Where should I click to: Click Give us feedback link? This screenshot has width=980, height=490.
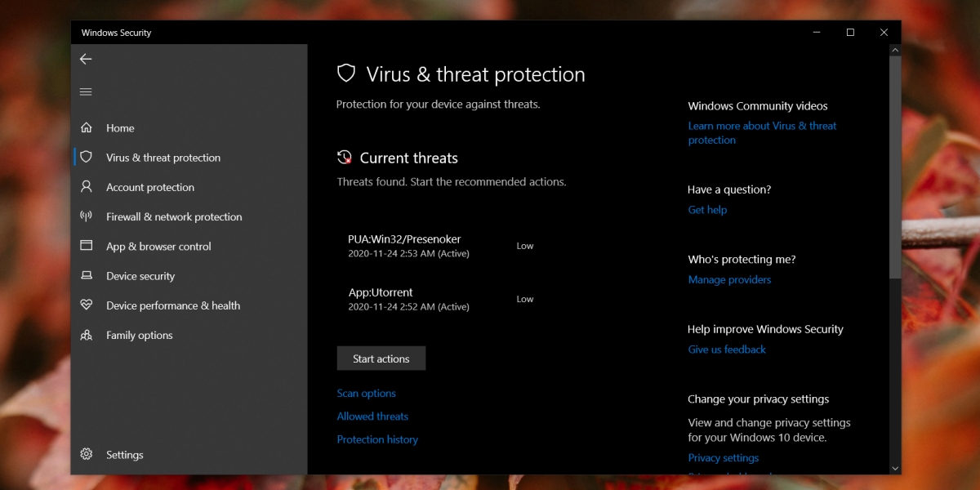point(727,350)
